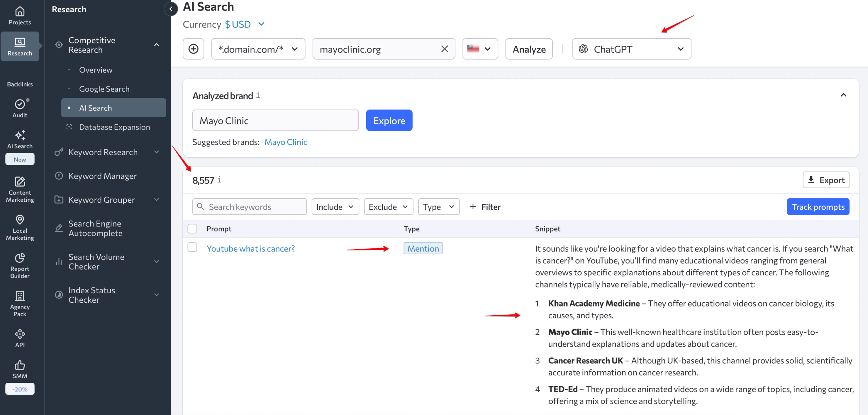Viewport: 868px width, 415px height.
Task: Check the 'Youtube what is cancer?' row checkbox
Action: click(192, 247)
